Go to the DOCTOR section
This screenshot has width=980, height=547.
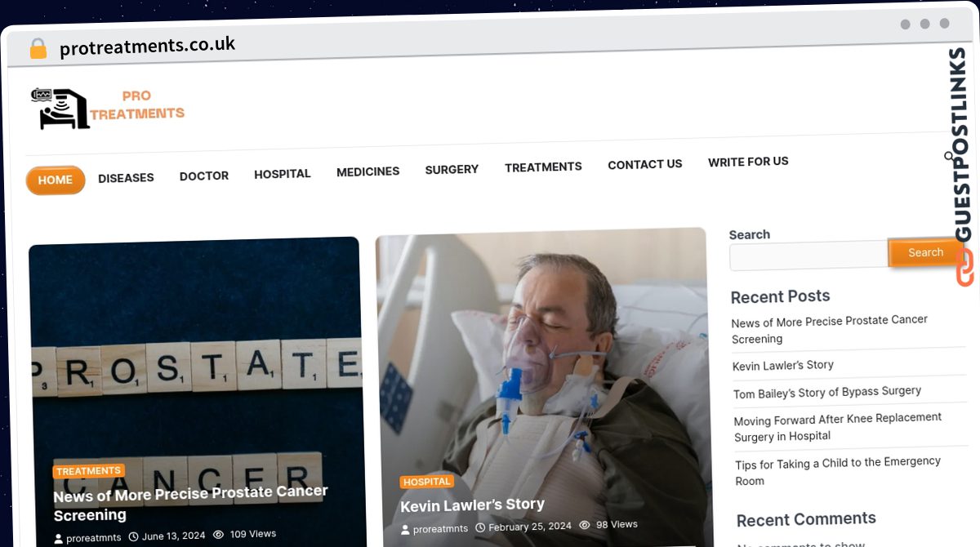tap(204, 176)
